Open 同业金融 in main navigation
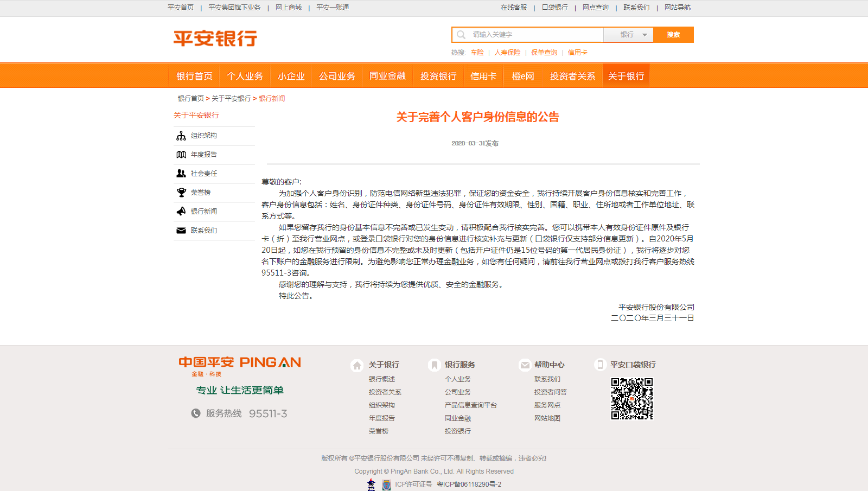868x491 pixels. [387, 76]
